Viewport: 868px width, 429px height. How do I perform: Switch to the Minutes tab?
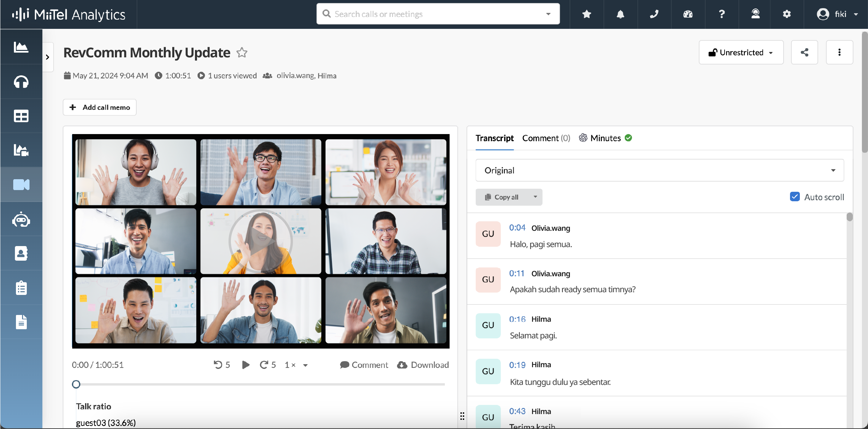click(x=605, y=138)
